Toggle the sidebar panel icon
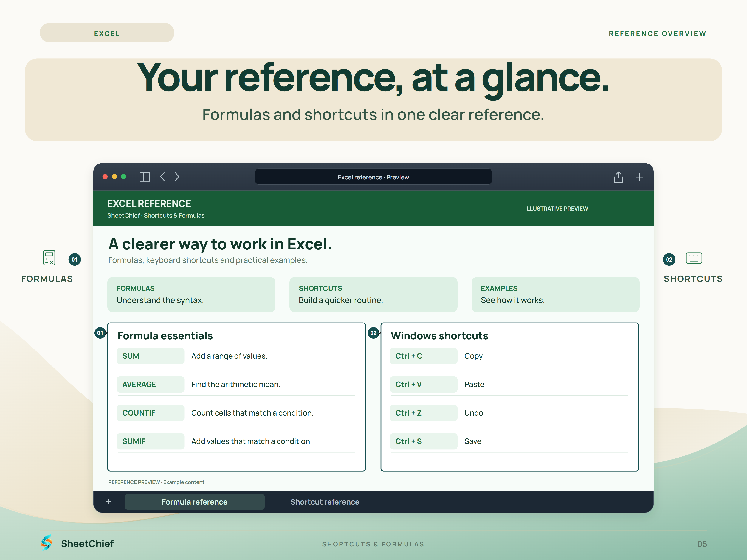 pyautogui.click(x=145, y=177)
